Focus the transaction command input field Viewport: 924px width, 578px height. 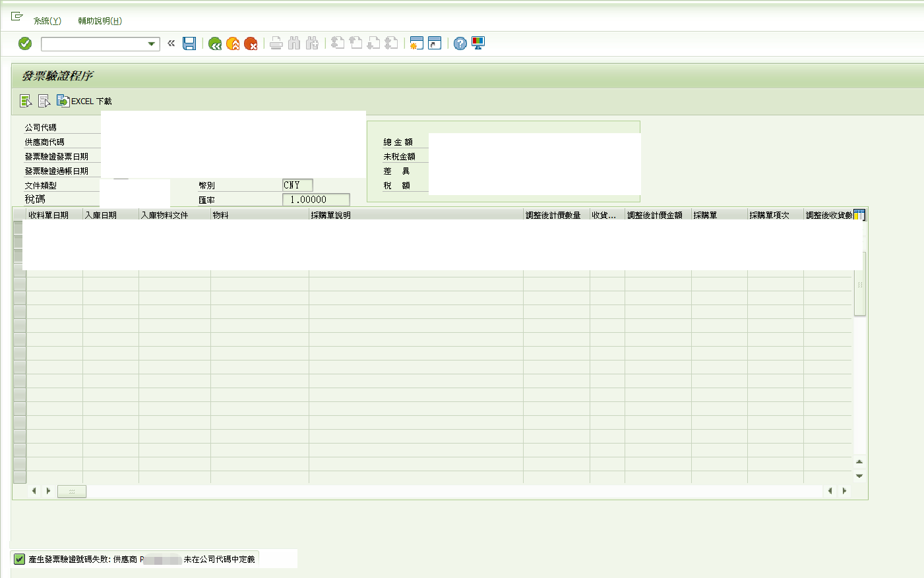click(94, 44)
